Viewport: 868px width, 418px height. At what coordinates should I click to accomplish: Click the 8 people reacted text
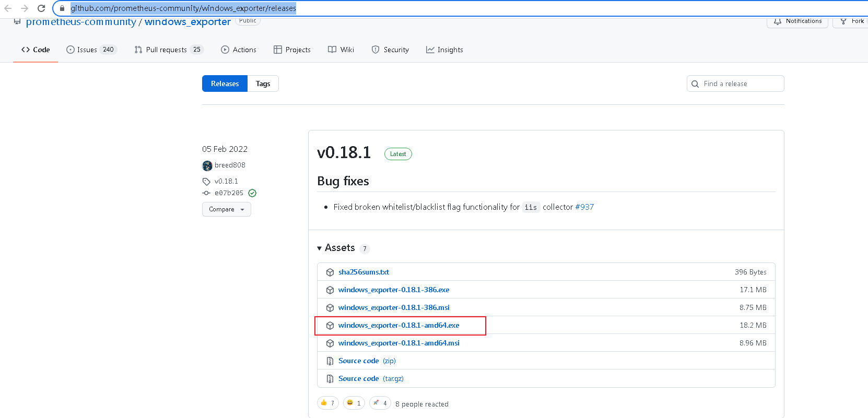click(422, 404)
